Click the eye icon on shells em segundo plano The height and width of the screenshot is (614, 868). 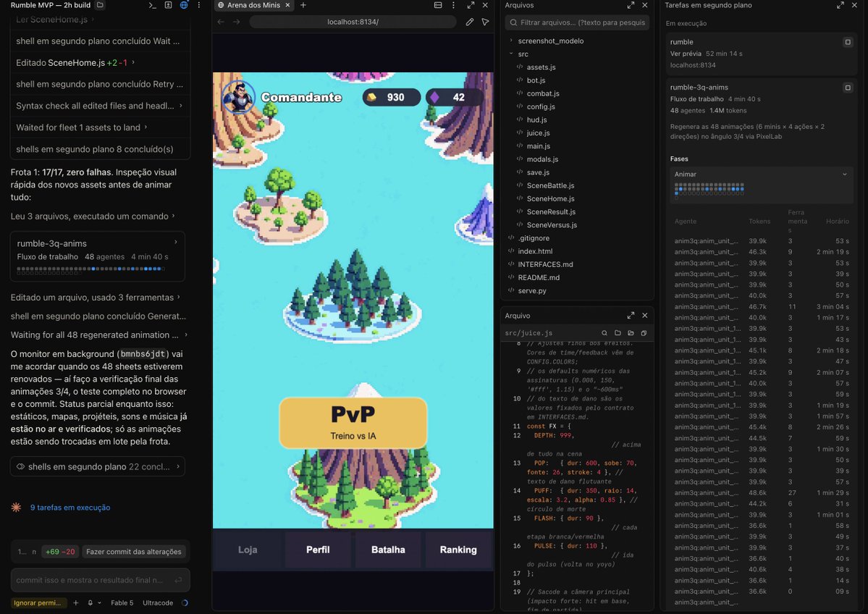point(20,467)
